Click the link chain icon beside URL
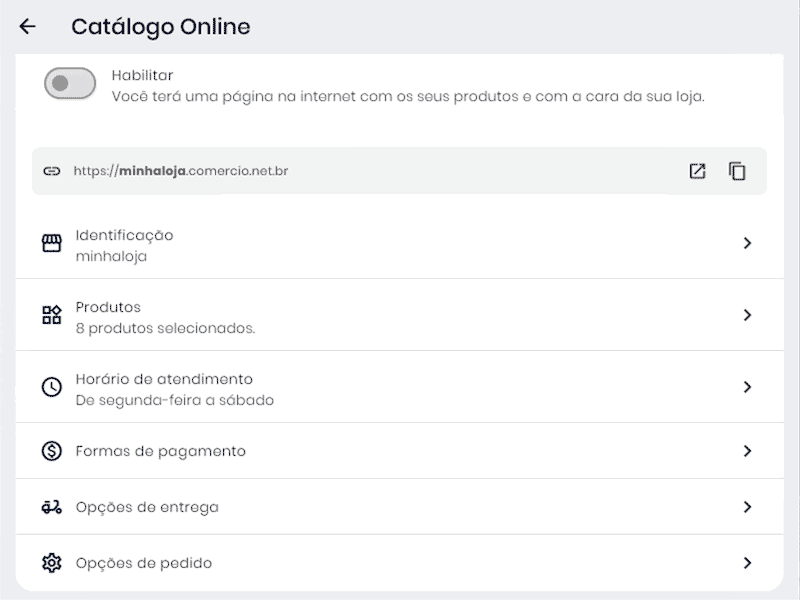Viewport: 800px width, 600px height. (x=52, y=171)
